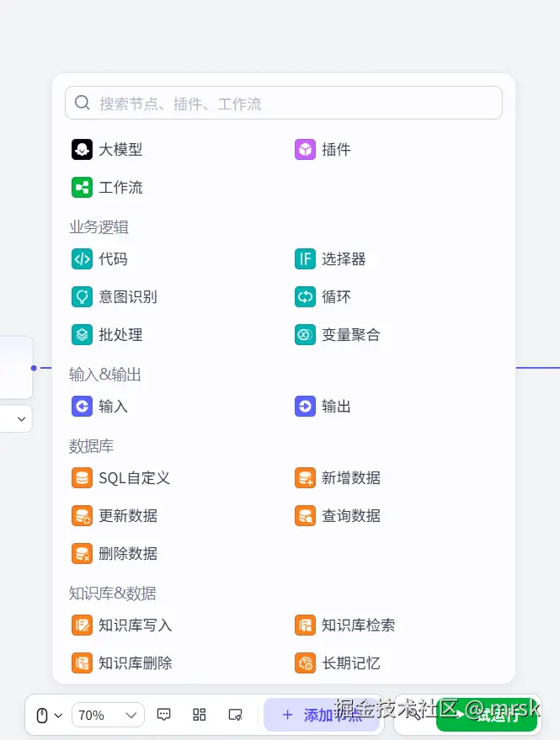The height and width of the screenshot is (740, 560).
Task: Add the 循环 loop node
Action: click(x=331, y=296)
